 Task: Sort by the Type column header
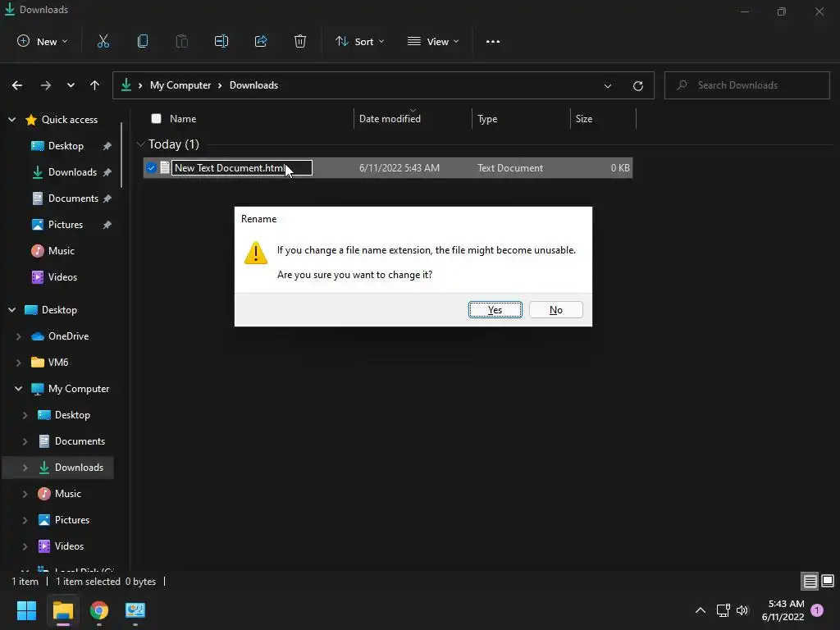pos(487,119)
